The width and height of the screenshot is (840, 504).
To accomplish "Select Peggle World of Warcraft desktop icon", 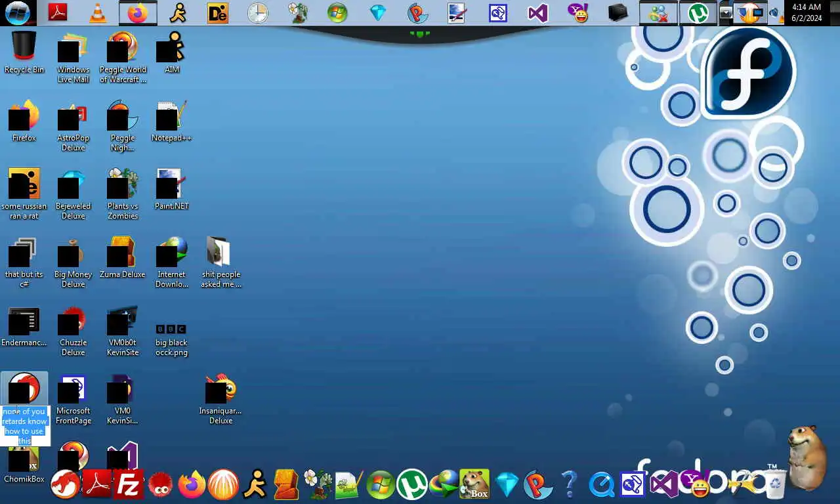I will (x=123, y=57).
